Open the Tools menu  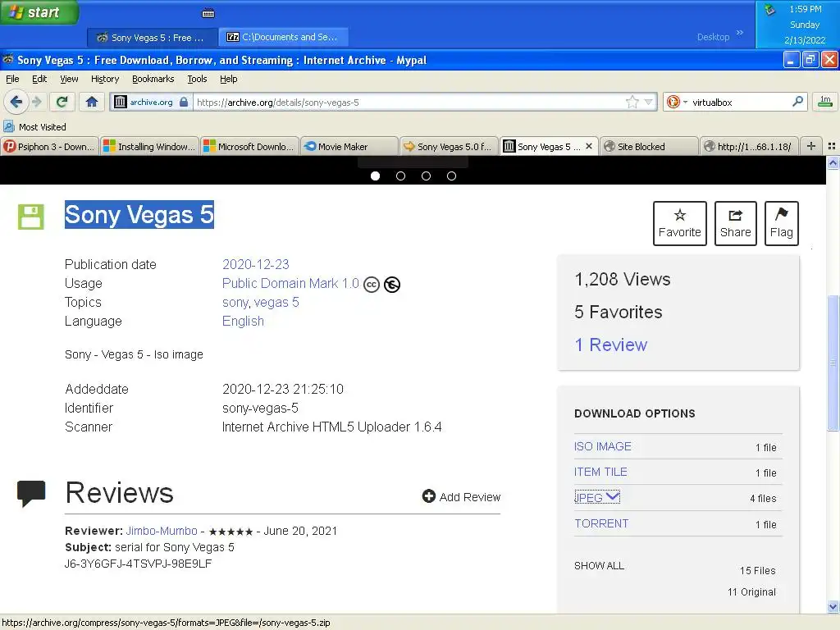tap(197, 79)
